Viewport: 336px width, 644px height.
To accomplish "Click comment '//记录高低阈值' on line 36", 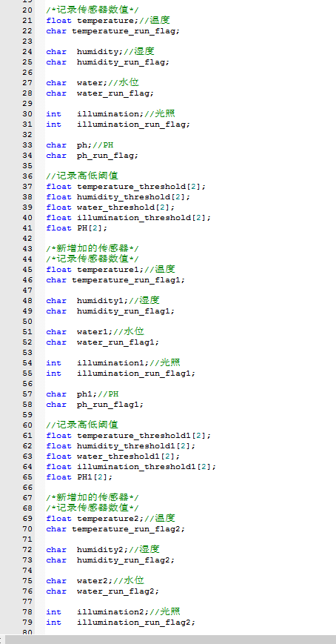I will (82, 176).
